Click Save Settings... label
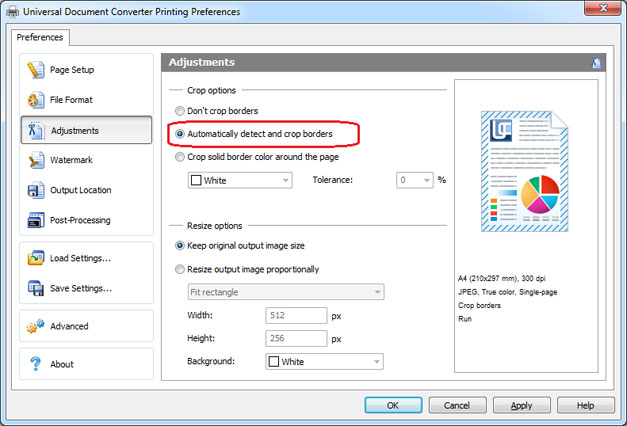The image size is (627, 426). coord(81,288)
